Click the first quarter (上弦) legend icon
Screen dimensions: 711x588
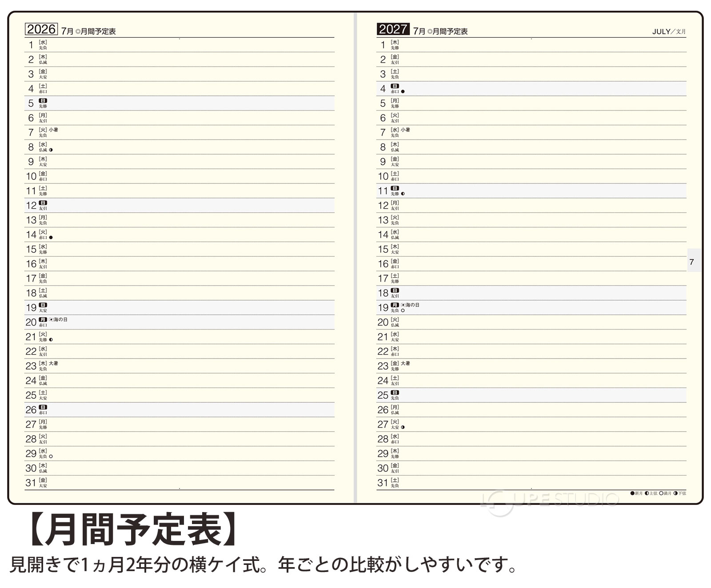(x=647, y=493)
